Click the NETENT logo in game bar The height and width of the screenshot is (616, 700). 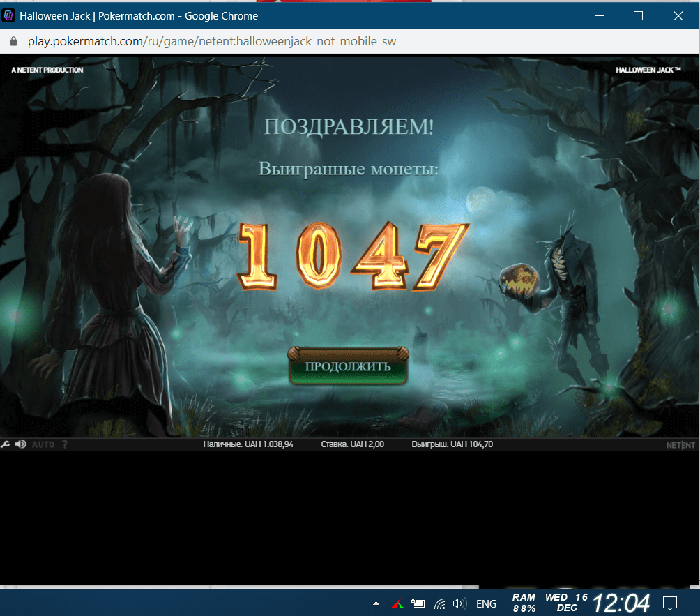pos(680,445)
